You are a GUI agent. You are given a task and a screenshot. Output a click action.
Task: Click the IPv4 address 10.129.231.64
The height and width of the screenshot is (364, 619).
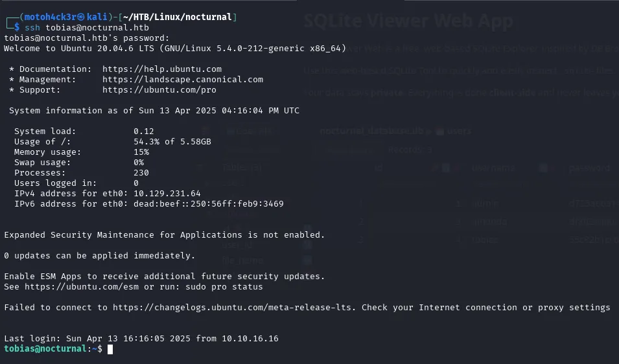(167, 193)
